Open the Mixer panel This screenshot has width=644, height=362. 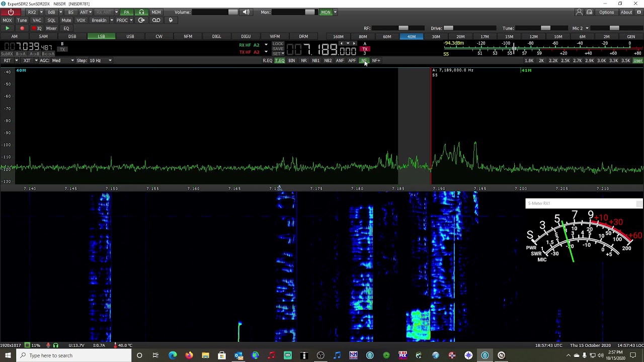tap(51, 28)
